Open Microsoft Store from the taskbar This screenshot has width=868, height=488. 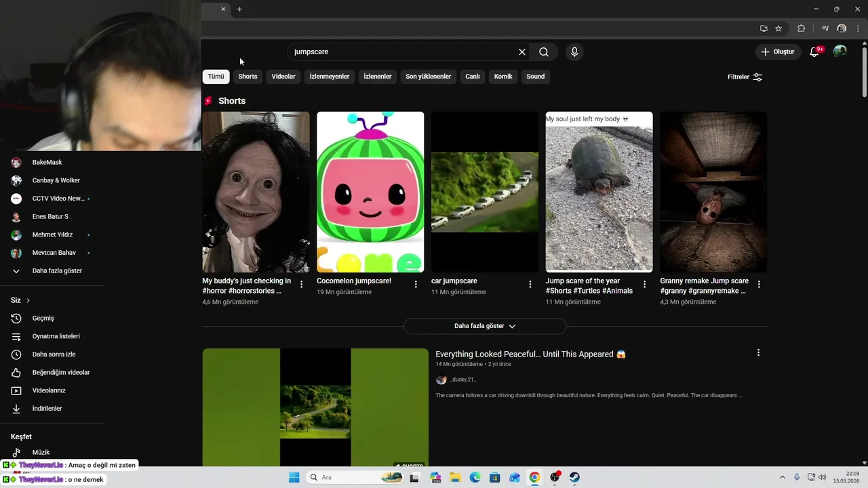point(495,477)
